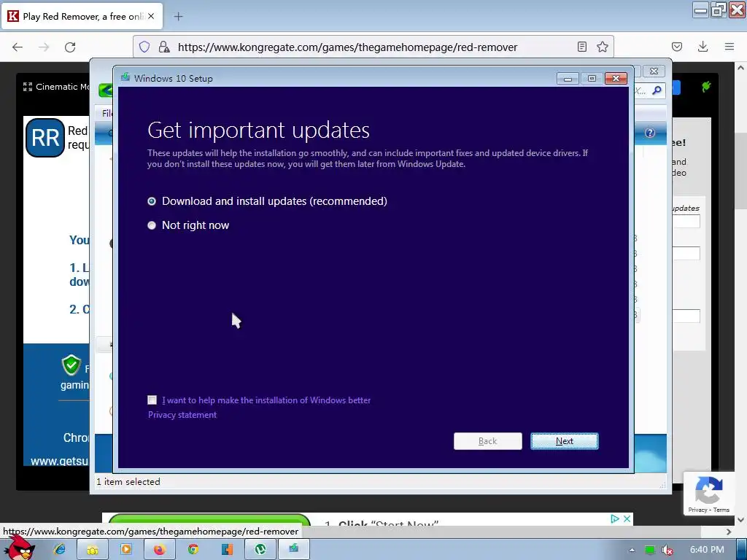Open the Angry Birds Start button

18,548
